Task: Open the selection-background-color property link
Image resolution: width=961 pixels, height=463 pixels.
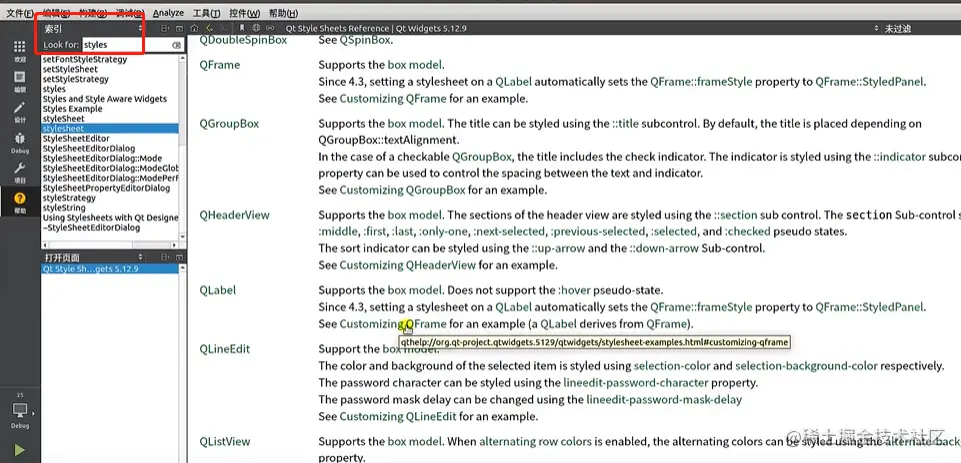Action: (807, 365)
